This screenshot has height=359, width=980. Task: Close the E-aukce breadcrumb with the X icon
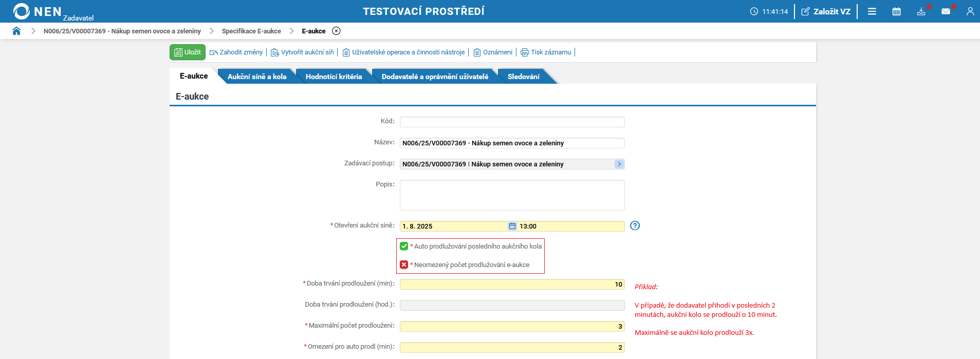(336, 31)
